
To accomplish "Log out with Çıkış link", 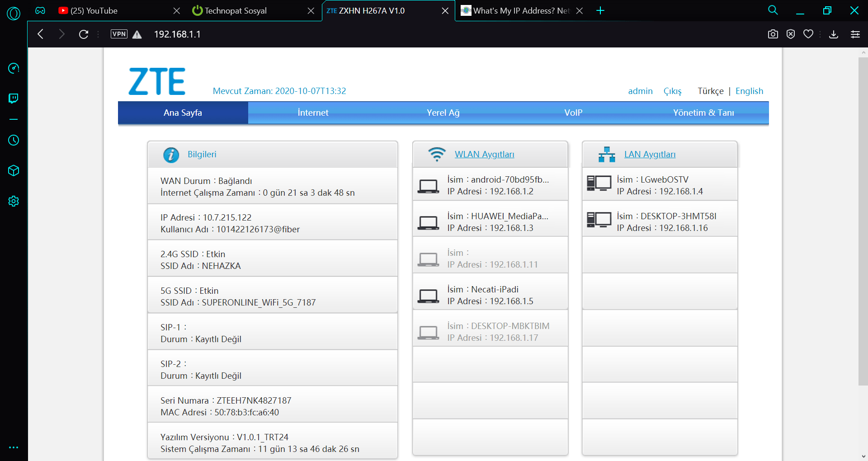I will tap(672, 91).
